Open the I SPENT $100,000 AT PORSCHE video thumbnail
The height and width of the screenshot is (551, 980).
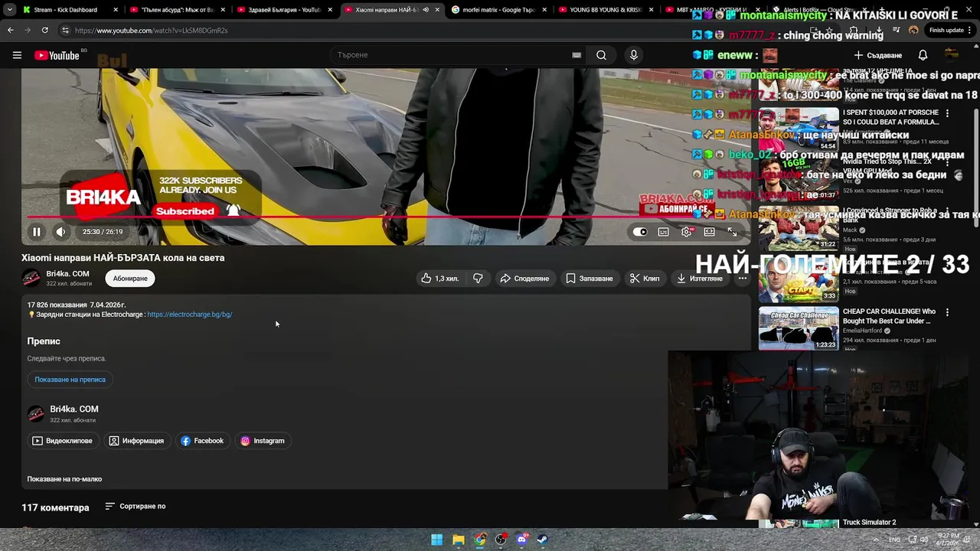coord(799,129)
